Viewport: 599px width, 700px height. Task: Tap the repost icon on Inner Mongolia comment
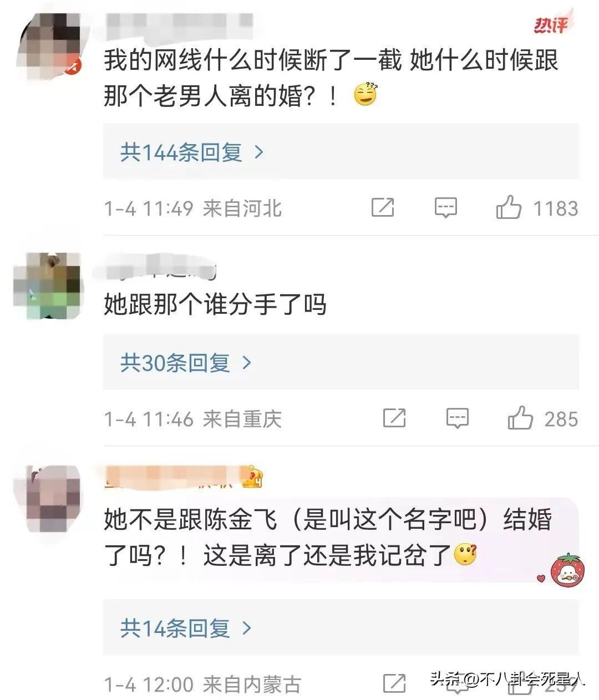(x=394, y=683)
